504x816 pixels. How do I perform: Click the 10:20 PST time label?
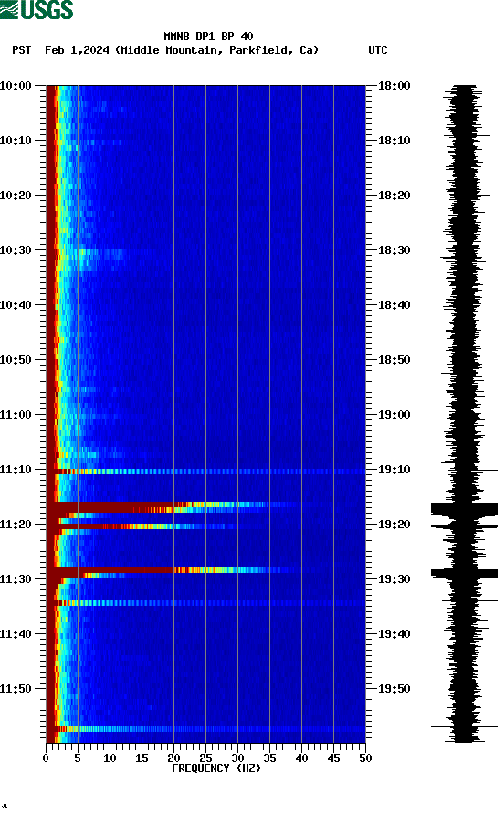tap(16, 196)
